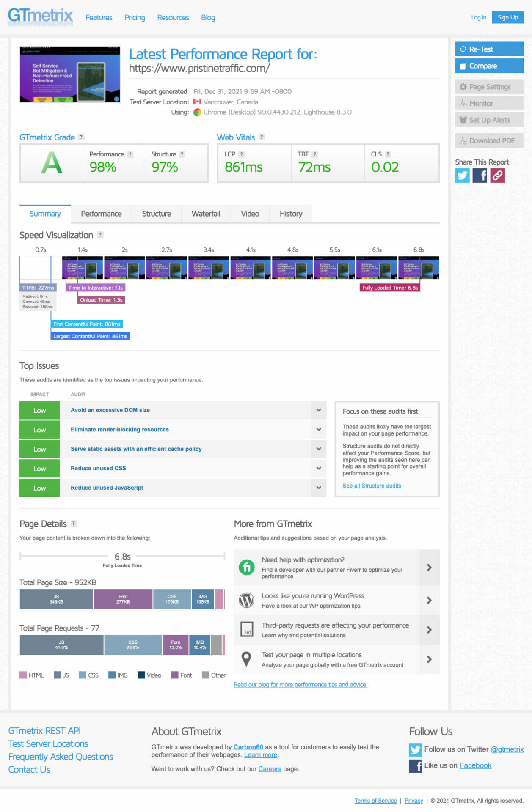Open Blog in top navigation
Image resolution: width=532 pixels, height=812 pixels.
coord(208,17)
